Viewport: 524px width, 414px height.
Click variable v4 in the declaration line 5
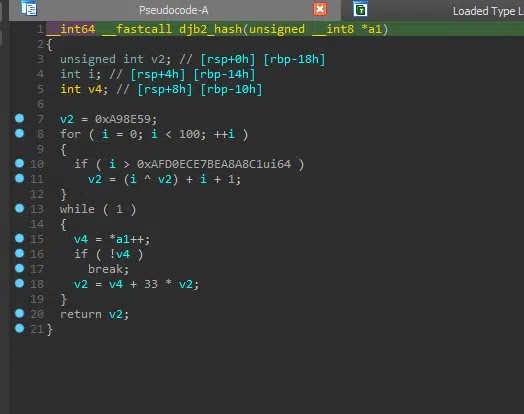click(x=95, y=89)
